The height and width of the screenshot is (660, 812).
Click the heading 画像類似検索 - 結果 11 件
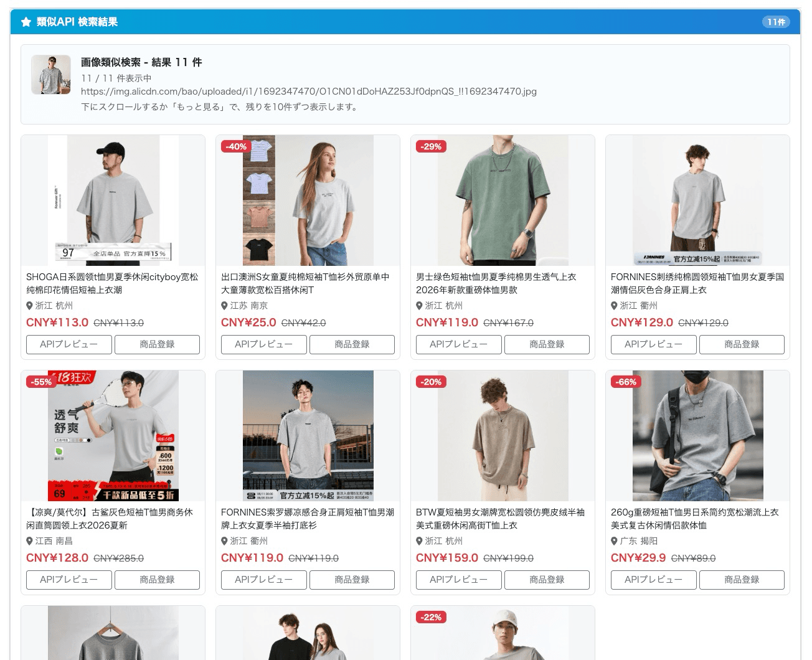pyautogui.click(x=141, y=62)
